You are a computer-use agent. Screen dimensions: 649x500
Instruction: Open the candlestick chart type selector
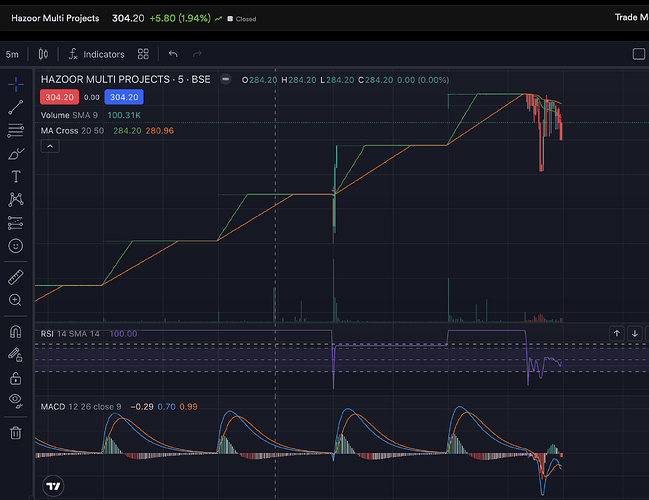tap(43, 54)
